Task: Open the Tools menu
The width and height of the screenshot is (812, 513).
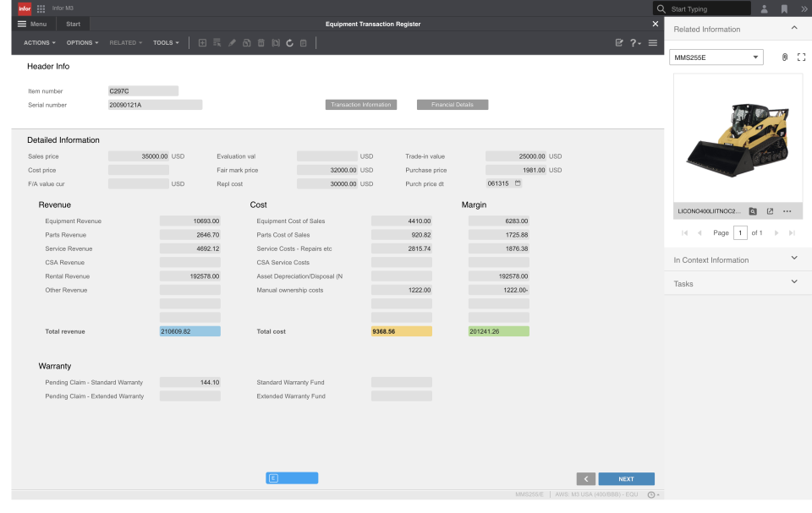Action: click(166, 42)
